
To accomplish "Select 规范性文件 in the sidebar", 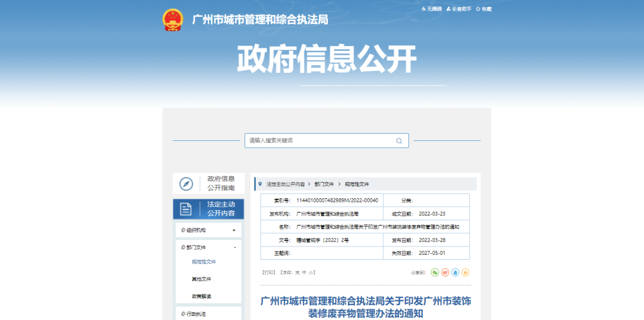I will [x=203, y=261].
